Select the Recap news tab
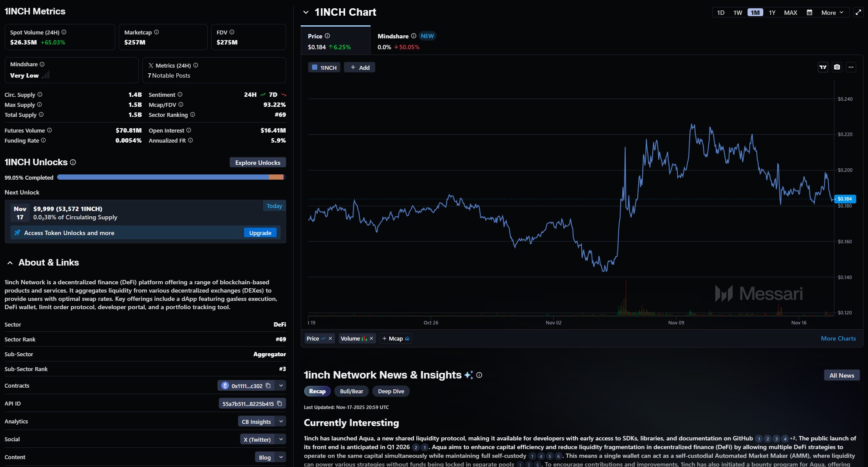 tap(317, 392)
